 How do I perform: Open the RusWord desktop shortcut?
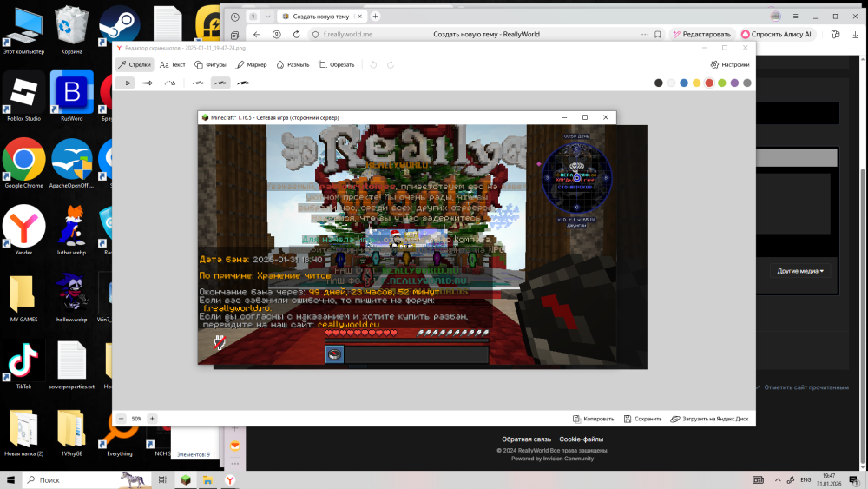(72, 96)
